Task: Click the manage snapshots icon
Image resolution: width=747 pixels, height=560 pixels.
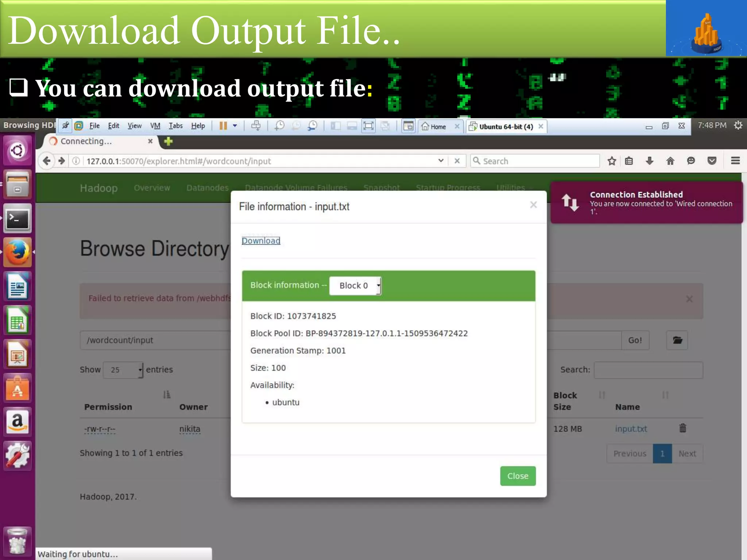Action: pyautogui.click(x=312, y=126)
